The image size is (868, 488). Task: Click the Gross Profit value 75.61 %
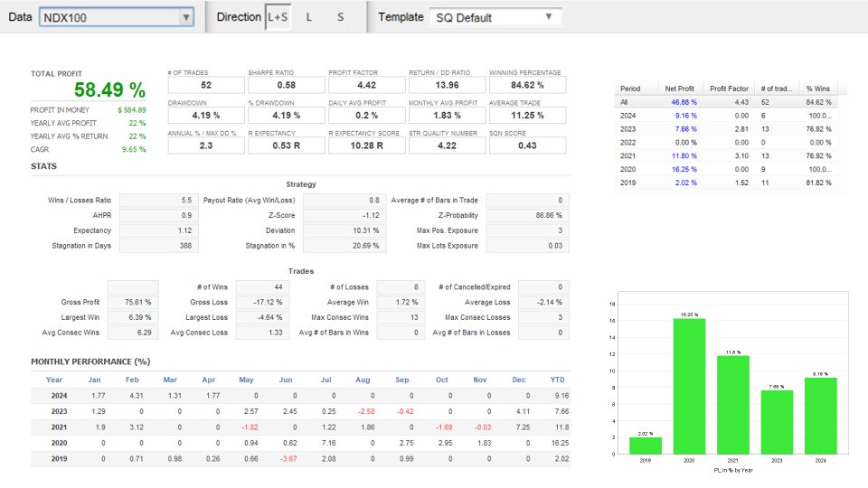point(133,302)
